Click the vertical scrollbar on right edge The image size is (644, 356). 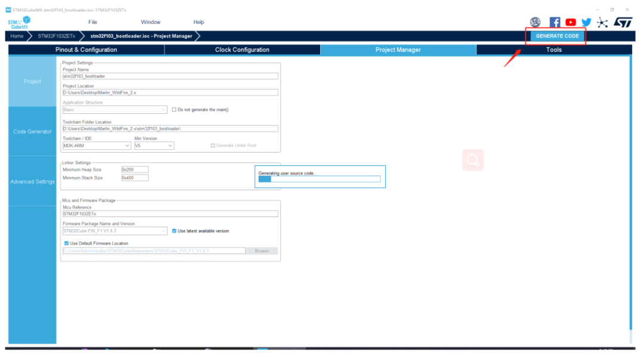630,193
